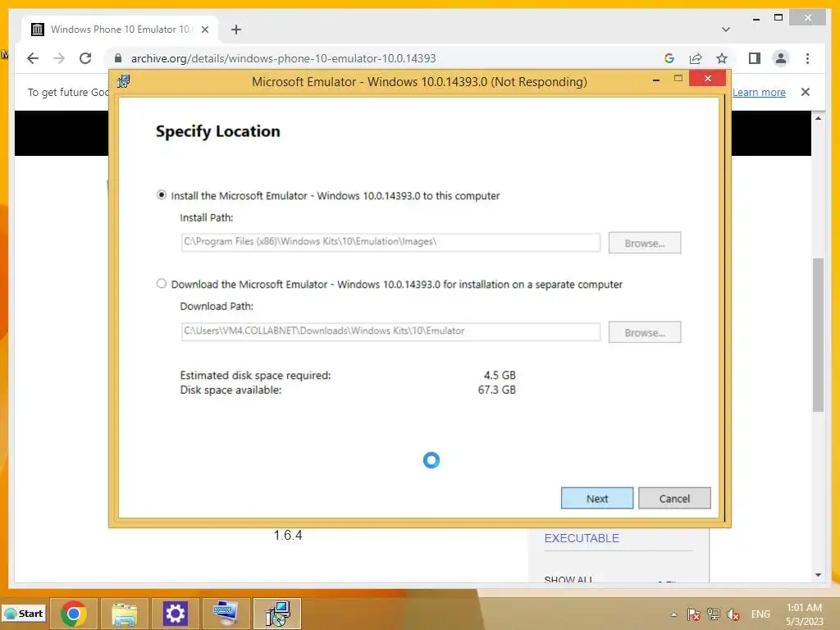Click the 67.3 GB disk space available value
Image resolution: width=840 pixels, height=630 pixels.
tap(496, 390)
